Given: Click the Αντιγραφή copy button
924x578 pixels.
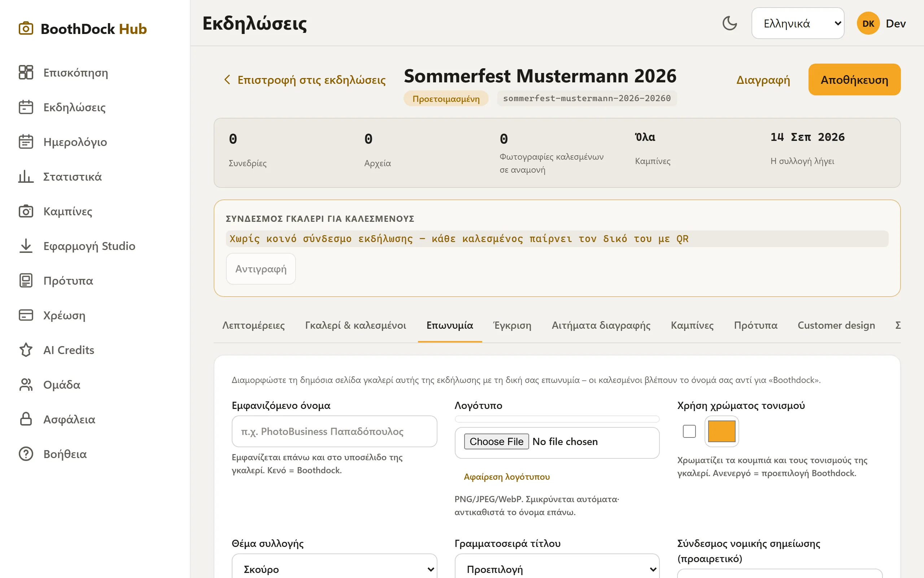Looking at the screenshot, I should (x=261, y=269).
